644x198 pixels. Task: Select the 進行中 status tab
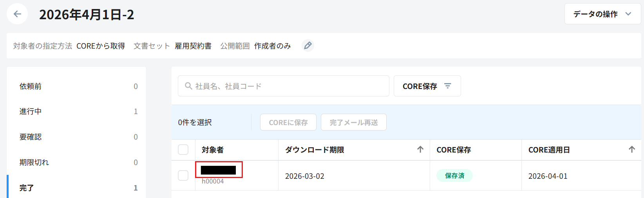pos(76,111)
